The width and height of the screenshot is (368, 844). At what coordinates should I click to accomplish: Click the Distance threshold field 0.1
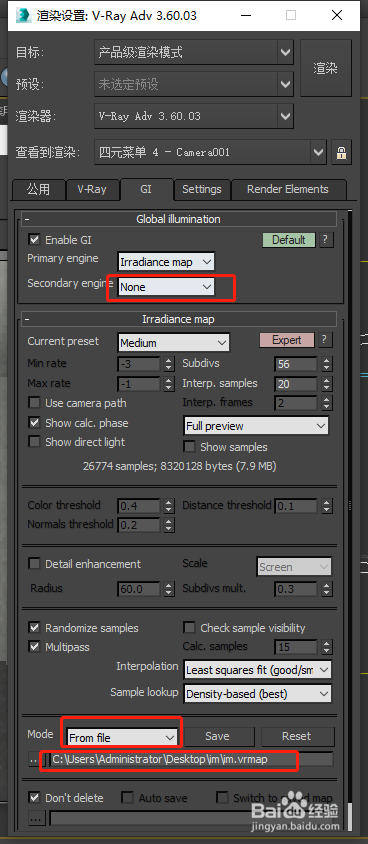click(295, 506)
